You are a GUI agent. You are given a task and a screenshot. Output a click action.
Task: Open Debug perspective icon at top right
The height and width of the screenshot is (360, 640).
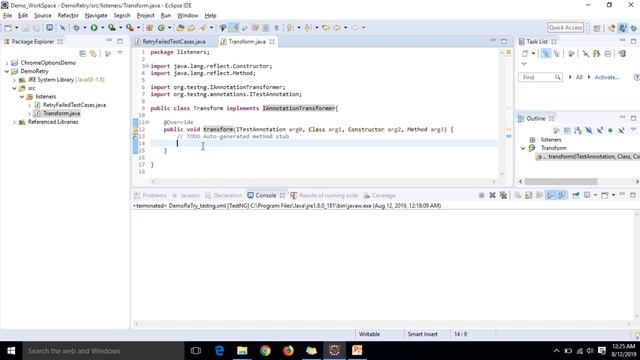pyautogui.click(x=633, y=28)
